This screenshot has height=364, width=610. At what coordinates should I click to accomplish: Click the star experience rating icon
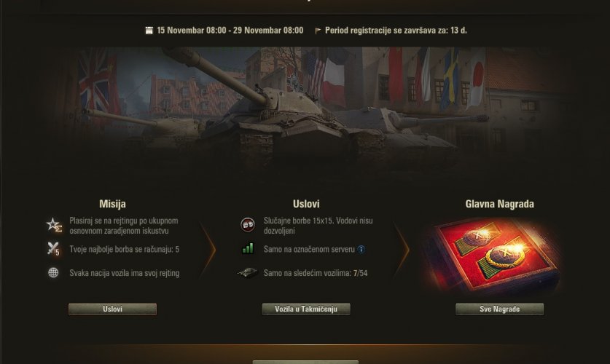[54, 225]
